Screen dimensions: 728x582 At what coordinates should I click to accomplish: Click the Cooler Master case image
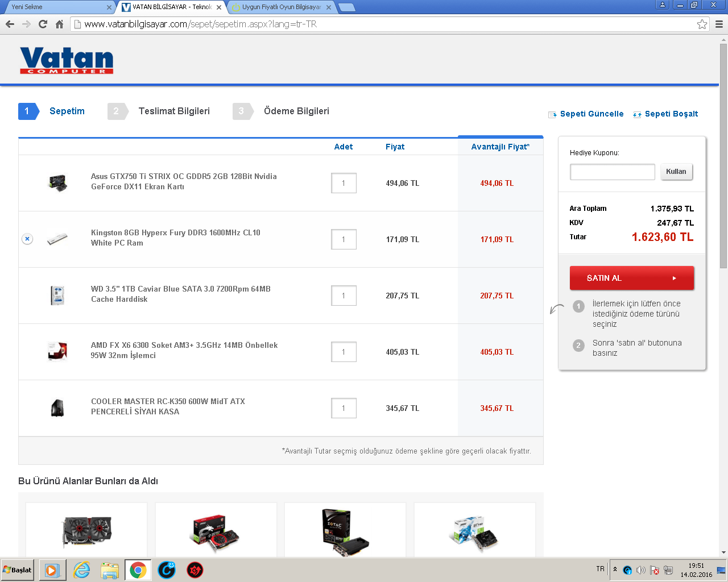tap(57, 408)
